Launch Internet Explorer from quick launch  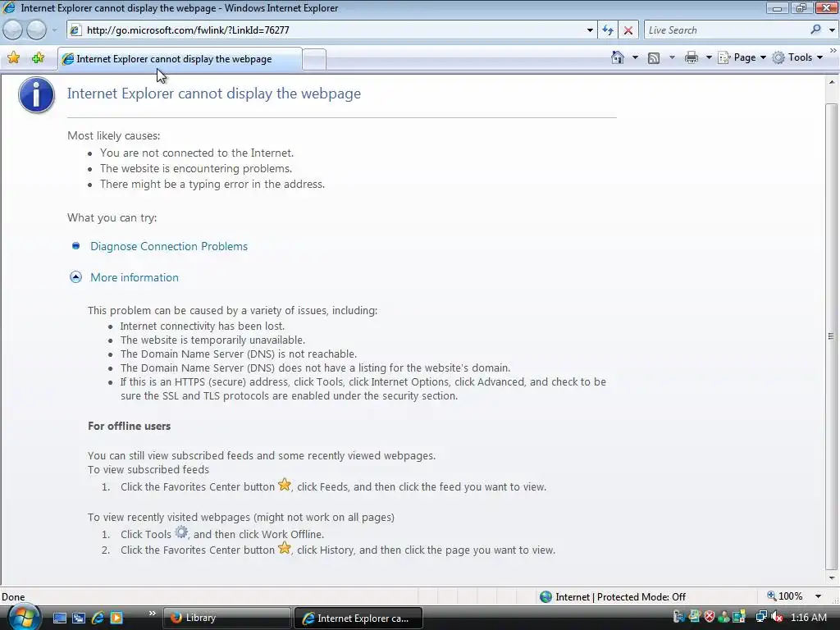tap(98, 618)
